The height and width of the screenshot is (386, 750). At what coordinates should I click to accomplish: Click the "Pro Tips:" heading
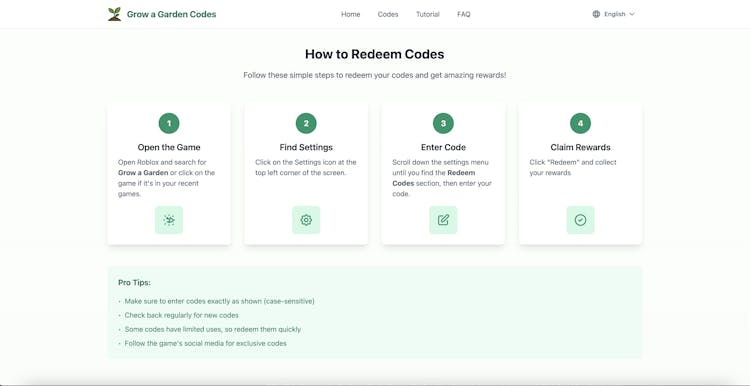point(134,283)
